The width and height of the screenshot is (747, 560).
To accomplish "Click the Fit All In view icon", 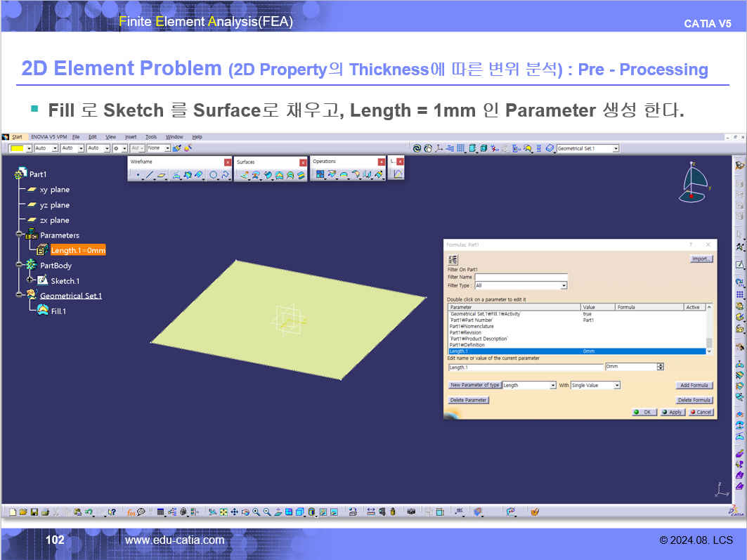I will [223, 512].
